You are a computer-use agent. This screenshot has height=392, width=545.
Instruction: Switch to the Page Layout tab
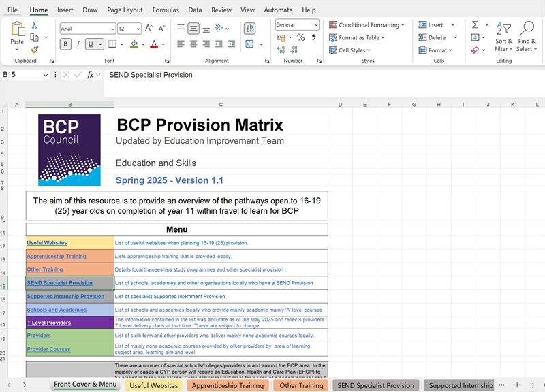pos(125,10)
